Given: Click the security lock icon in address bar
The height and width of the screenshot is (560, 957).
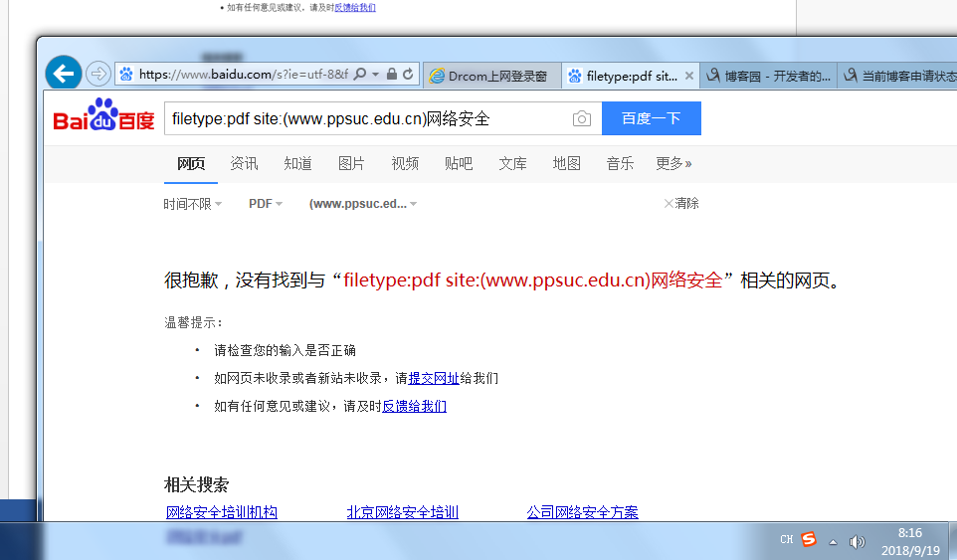Looking at the screenshot, I should click(392, 75).
